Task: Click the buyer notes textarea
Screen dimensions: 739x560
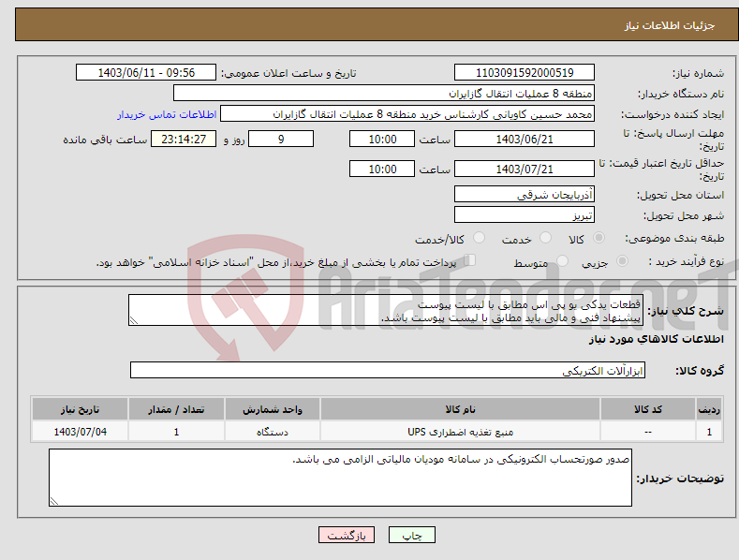Action: 340,478
